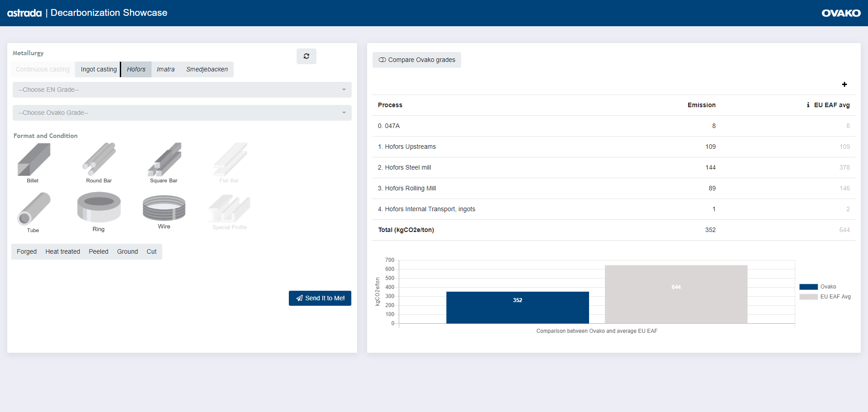The height and width of the screenshot is (412, 868).
Task: Click the 'Format and Condition' heading
Action: pos(46,136)
